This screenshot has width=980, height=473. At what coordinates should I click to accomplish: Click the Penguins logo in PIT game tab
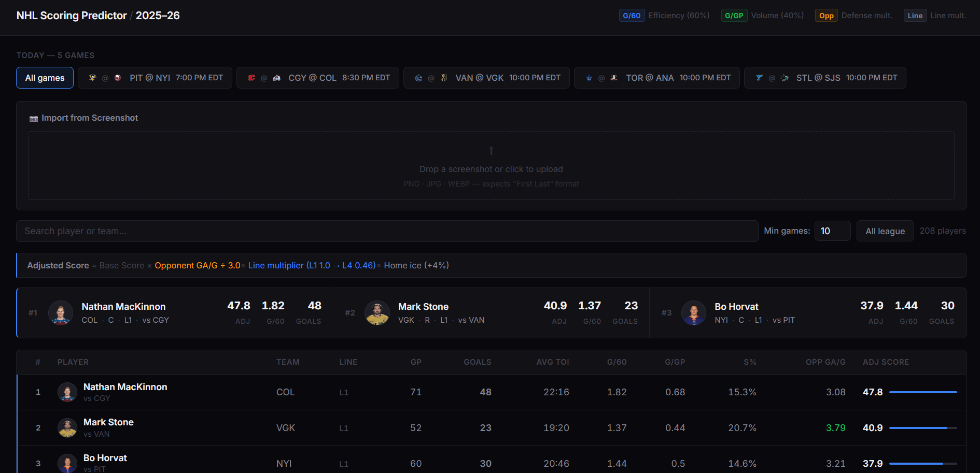pyautogui.click(x=93, y=78)
